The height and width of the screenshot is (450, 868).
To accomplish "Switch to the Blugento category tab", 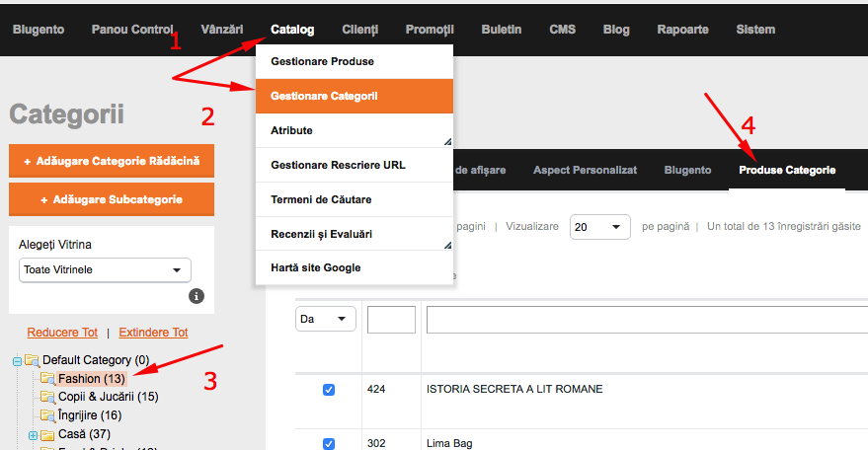I will 687,171.
